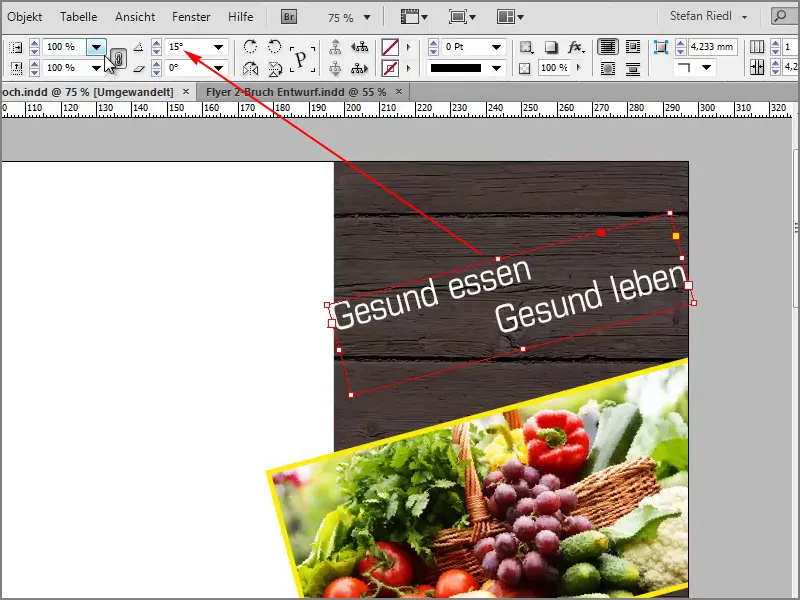The width and height of the screenshot is (800, 600).
Task: Launch Adobe Bridge via Br icon
Action: (x=289, y=17)
